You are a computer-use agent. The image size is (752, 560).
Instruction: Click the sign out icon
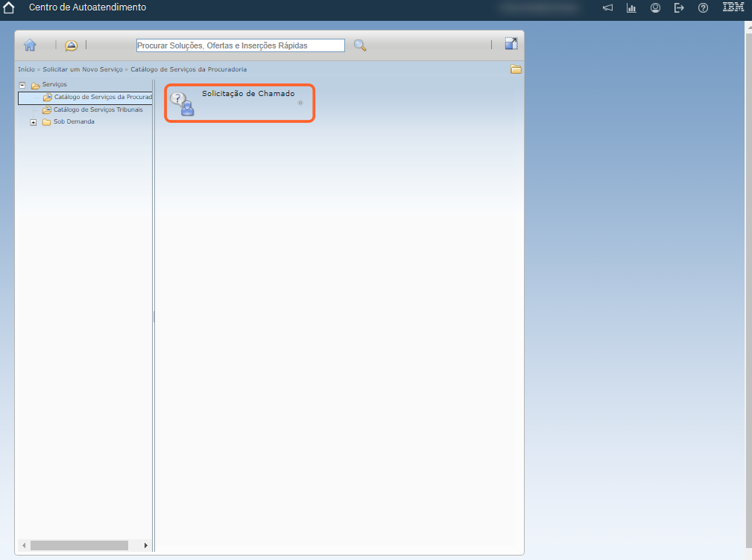[679, 8]
